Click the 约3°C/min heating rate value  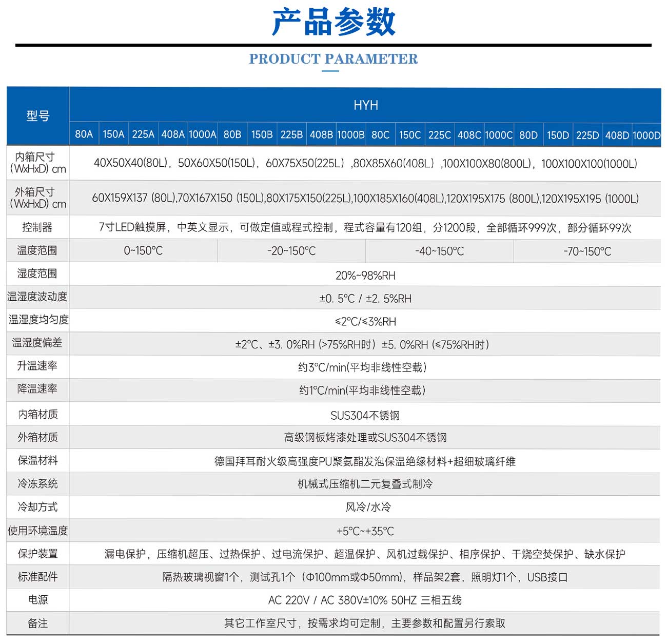tap(362, 367)
